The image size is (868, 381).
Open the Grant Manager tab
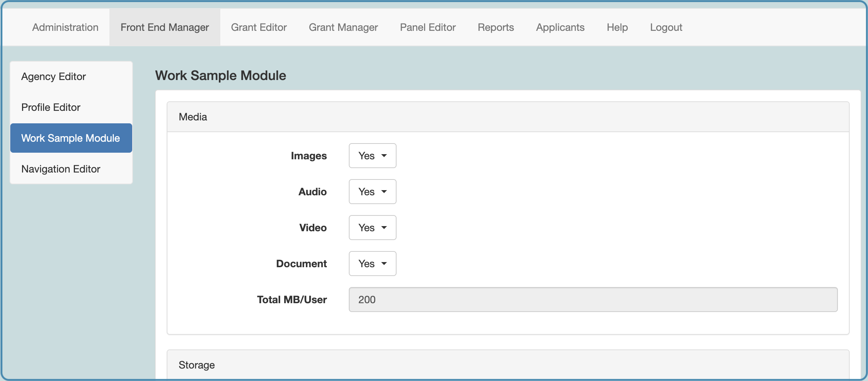pos(343,27)
